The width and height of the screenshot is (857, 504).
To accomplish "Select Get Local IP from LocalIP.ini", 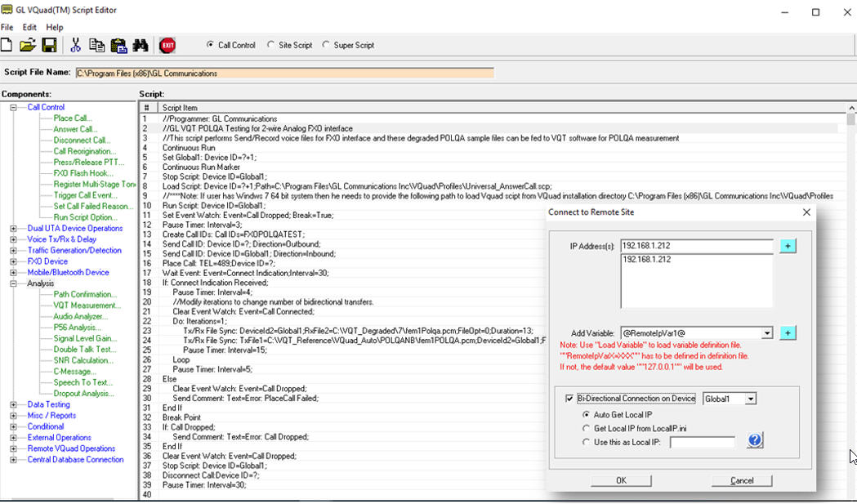I will (x=587, y=429).
